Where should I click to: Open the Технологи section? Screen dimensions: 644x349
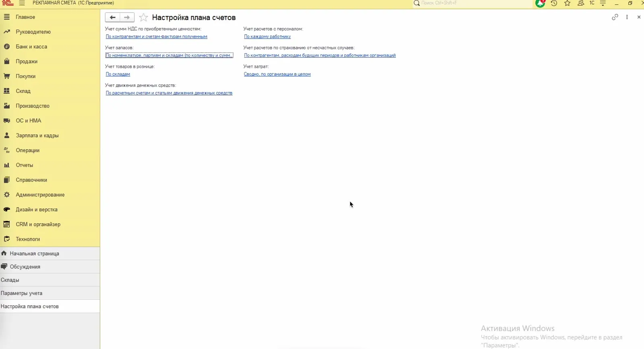click(x=50, y=239)
